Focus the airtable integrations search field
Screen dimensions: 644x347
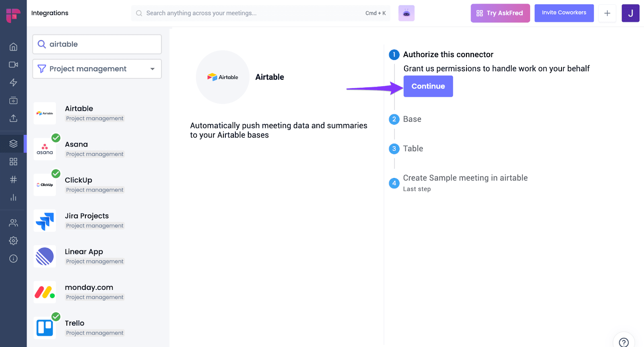click(97, 44)
